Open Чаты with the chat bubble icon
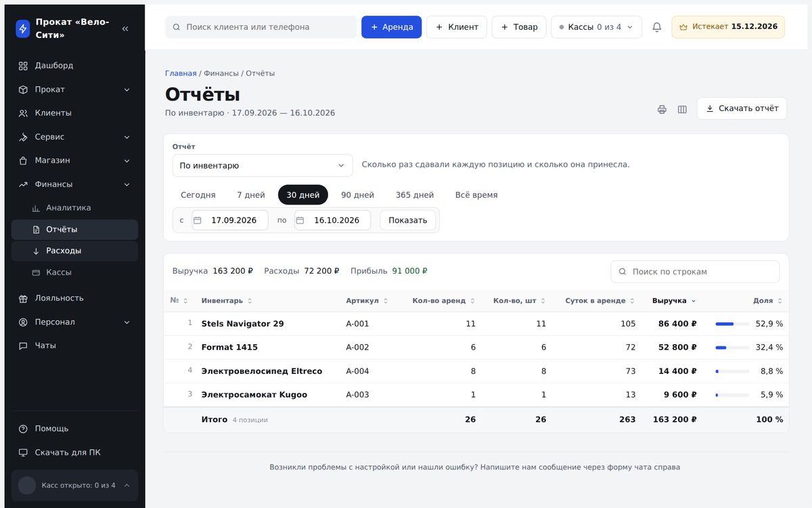Screen dimensions: 812x508 tap(74, 345)
